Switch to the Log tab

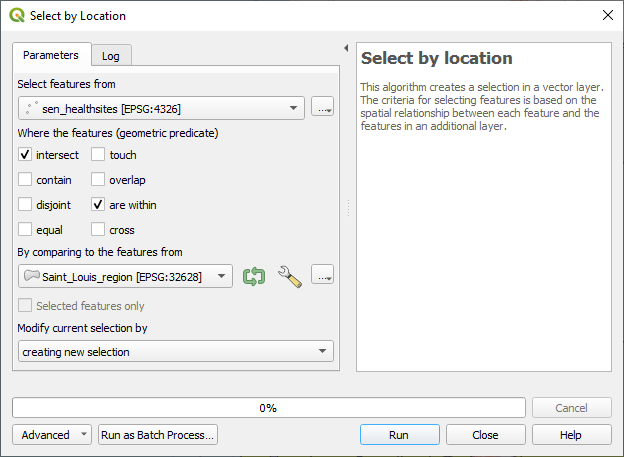(112, 56)
